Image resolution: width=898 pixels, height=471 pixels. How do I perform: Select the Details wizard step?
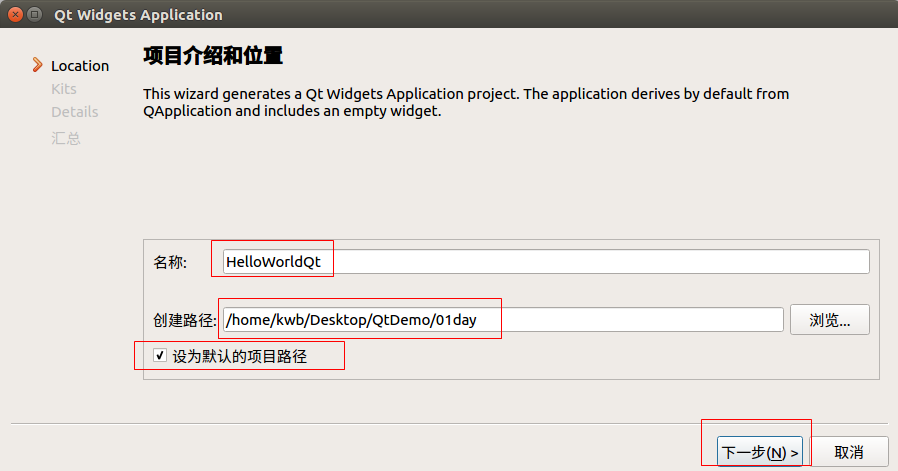(x=74, y=112)
